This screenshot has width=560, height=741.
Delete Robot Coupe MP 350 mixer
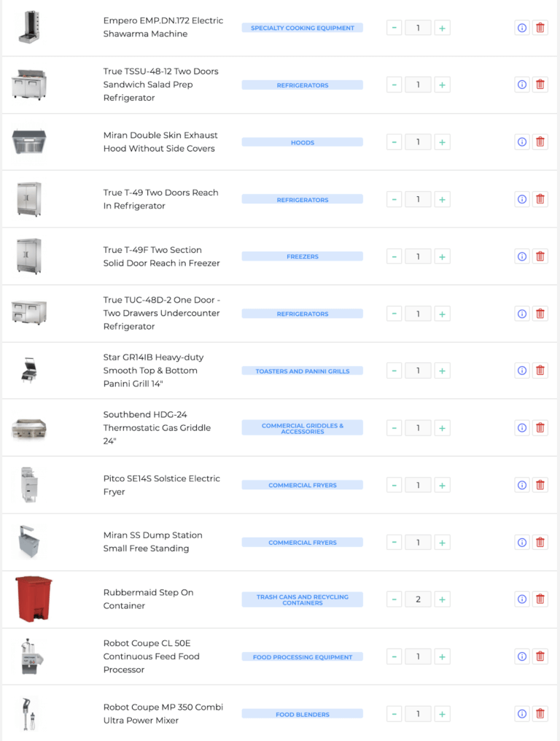[540, 714]
